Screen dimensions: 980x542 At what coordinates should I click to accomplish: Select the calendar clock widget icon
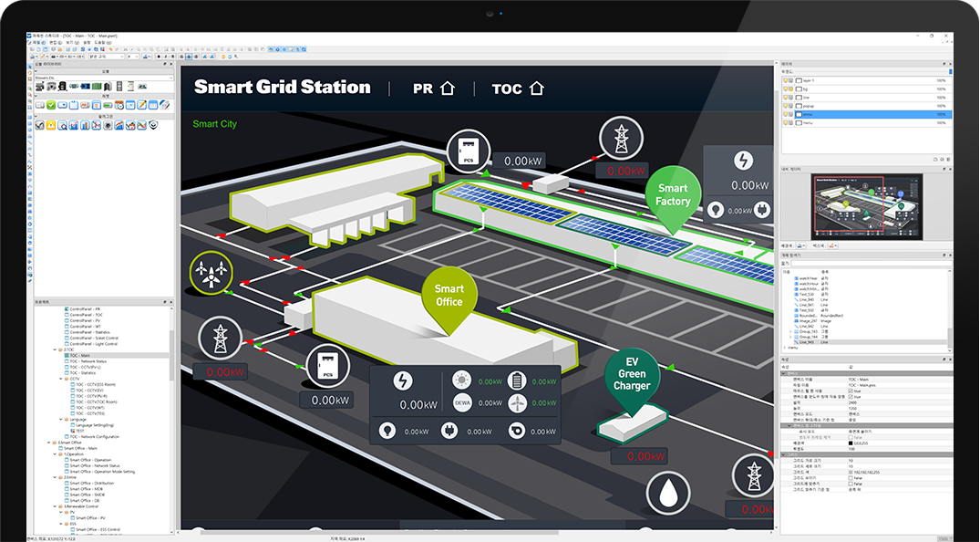(x=119, y=105)
